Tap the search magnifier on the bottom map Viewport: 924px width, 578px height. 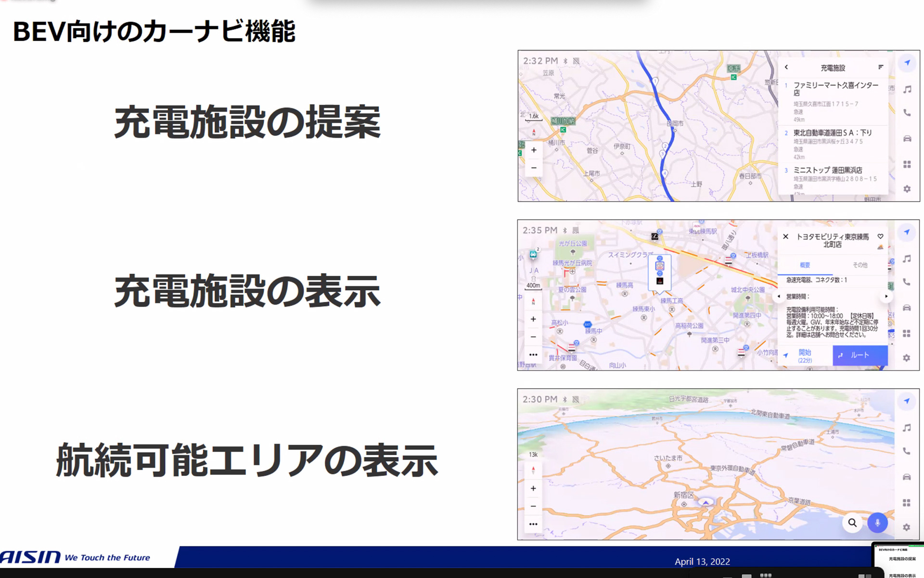coord(852,523)
